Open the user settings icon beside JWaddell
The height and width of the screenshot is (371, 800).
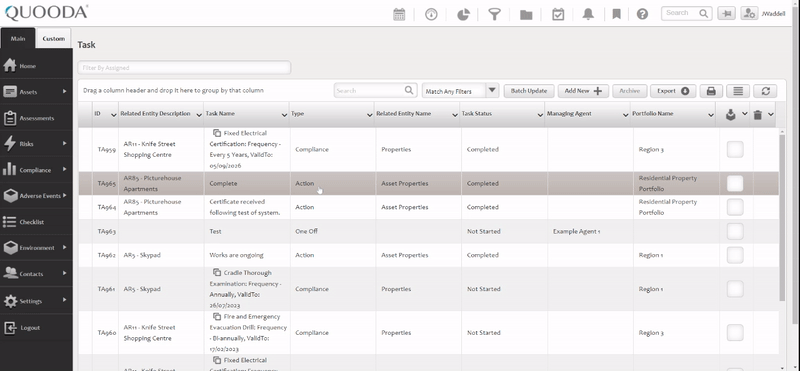point(749,14)
